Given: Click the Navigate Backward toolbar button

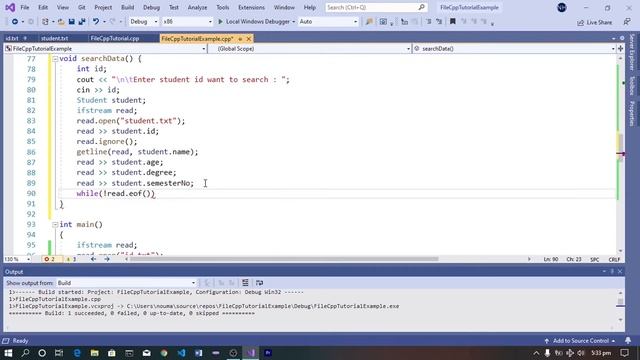Looking at the screenshot, I should pyautogui.click(x=15, y=22).
